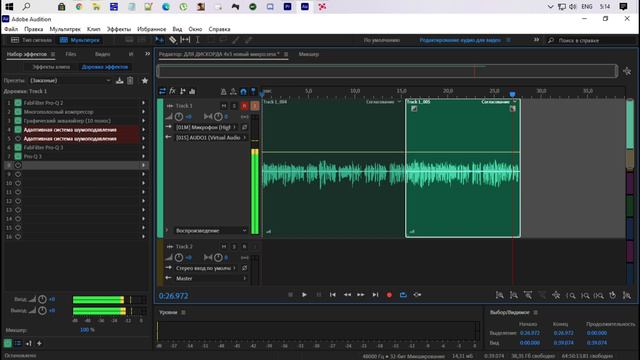Image resolution: width=640 pixels, height=360 pixels.
Task: Mute Track 1 with M button
Action: 224,106
